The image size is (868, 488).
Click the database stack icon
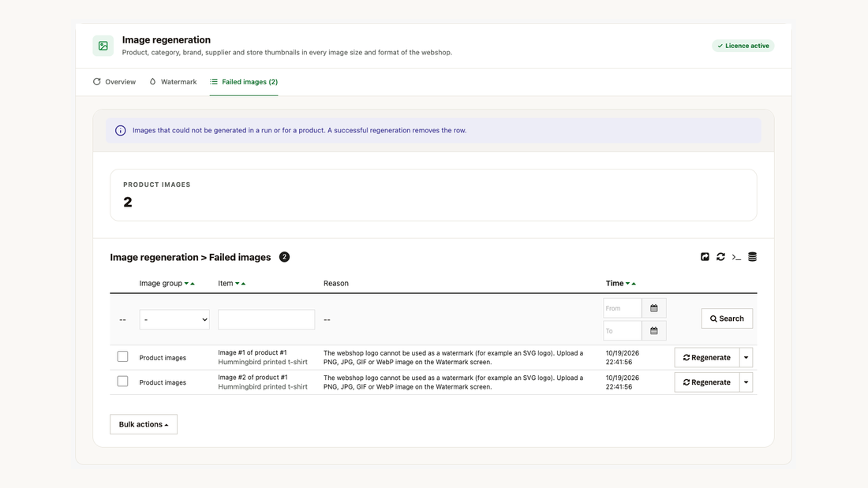pos(752,257)
